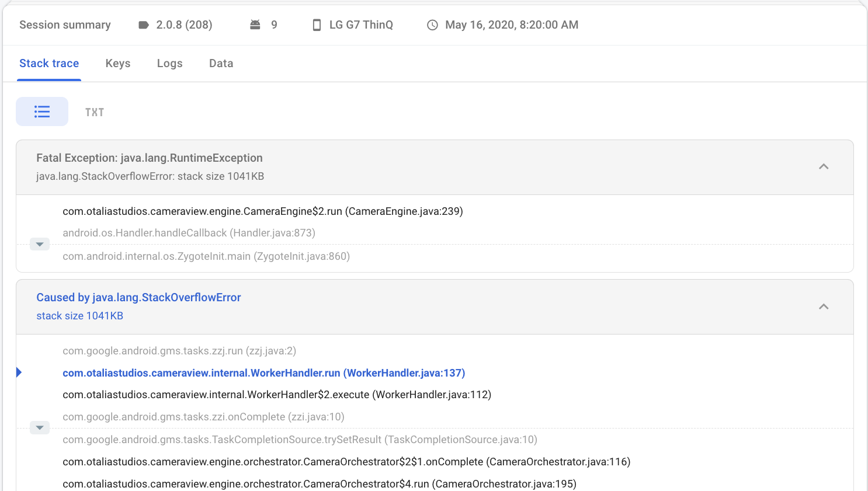Collapse the Caused by StackOverflowError section
The height and width of the screenshot is (491, 868).
824,306
